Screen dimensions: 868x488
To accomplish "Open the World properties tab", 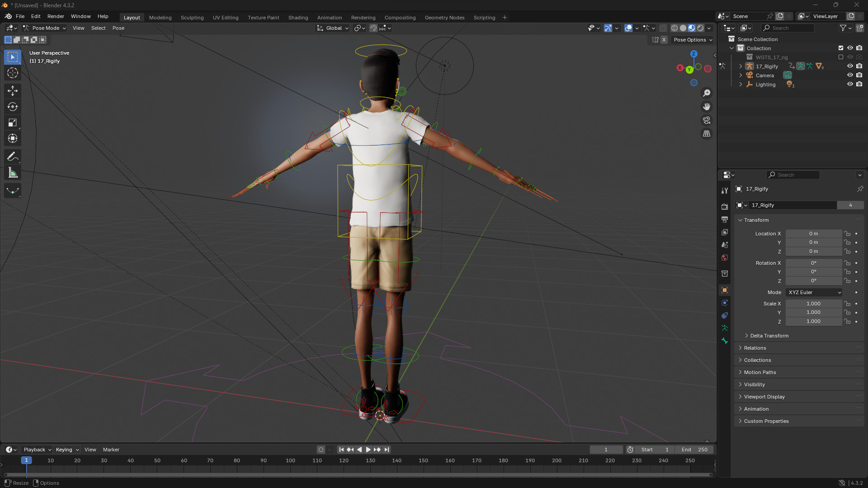I will pyautogui.click(x=725, y=258).
